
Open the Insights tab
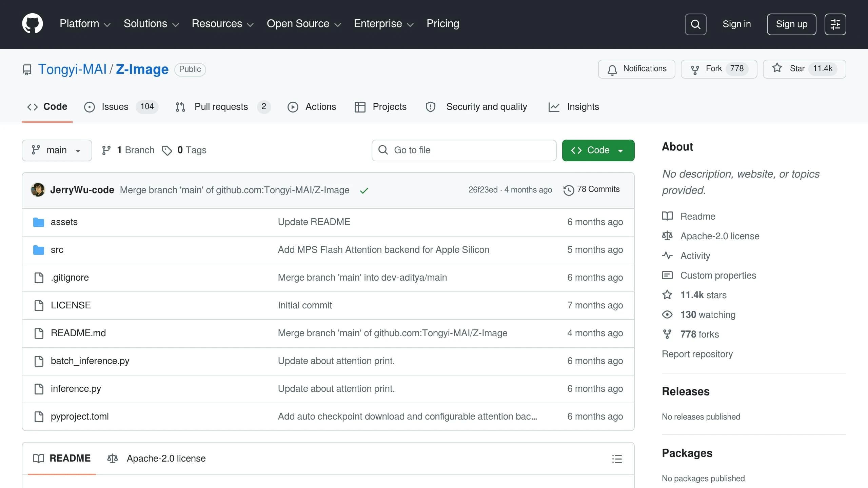(x=574, y=107)
